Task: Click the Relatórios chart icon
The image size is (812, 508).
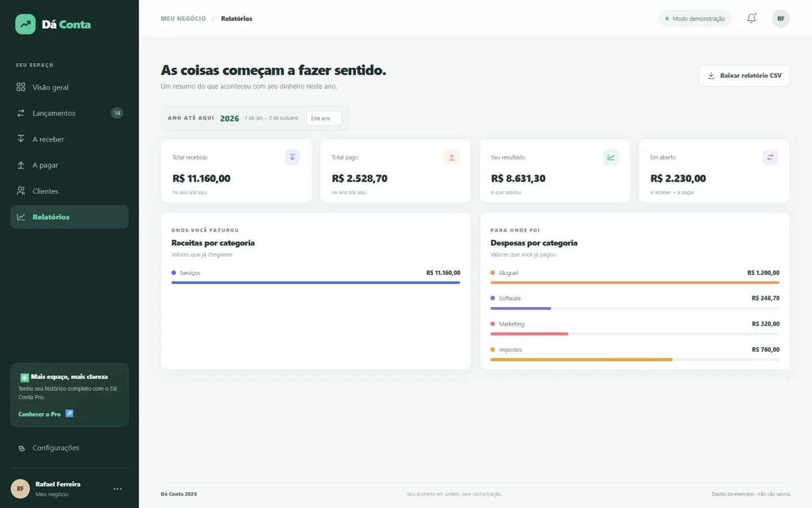Action: tap(21, 217)
